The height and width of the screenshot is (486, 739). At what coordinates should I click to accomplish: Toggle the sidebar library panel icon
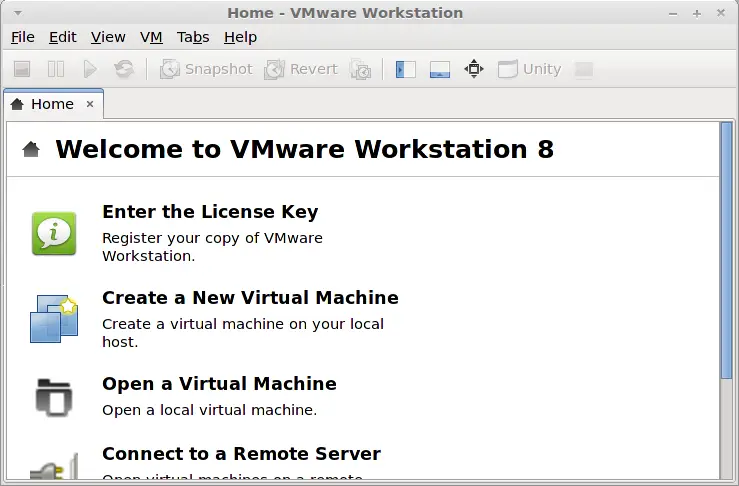pyautogui.click(x=405, y=69)
